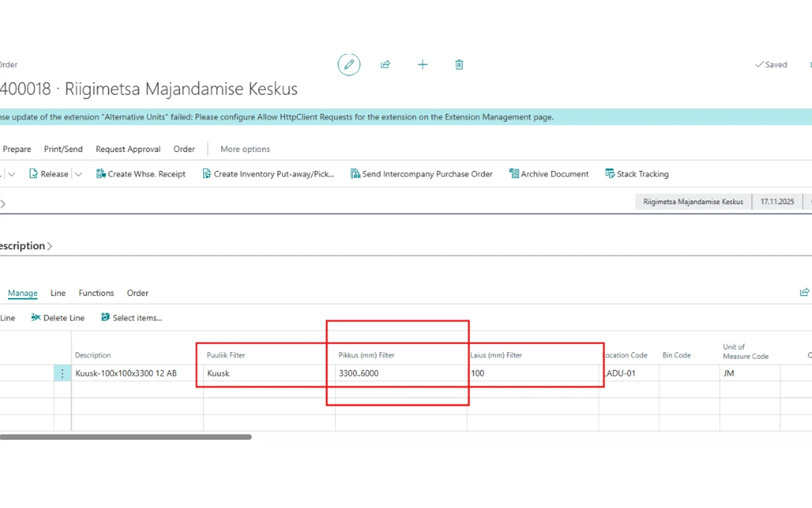Image resolution: width=812 pixels, height=508 pixels.
Task: Select the Line tab in lines section
Action: click(58, 293)
